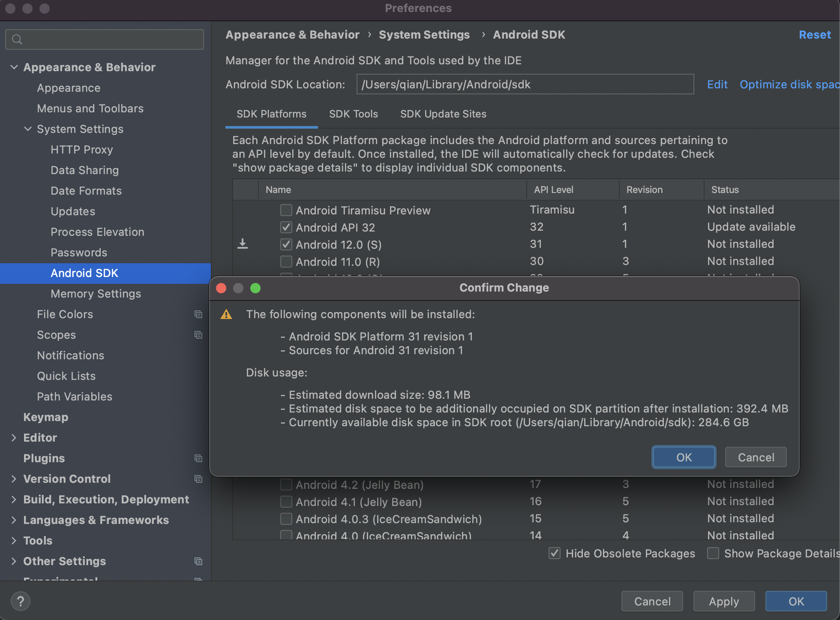Expand Editor section in sidebar

point(13,437)
